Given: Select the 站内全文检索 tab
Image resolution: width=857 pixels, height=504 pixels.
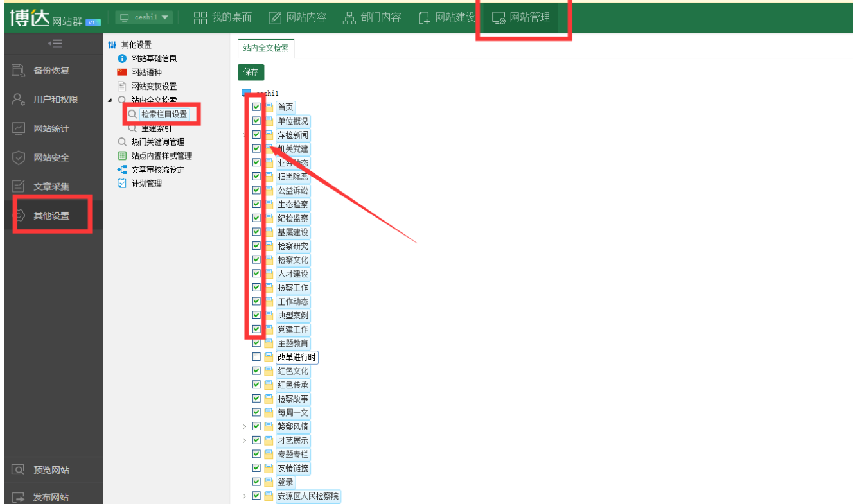Looking at the screenshot, I should click(x=265, y=48).
